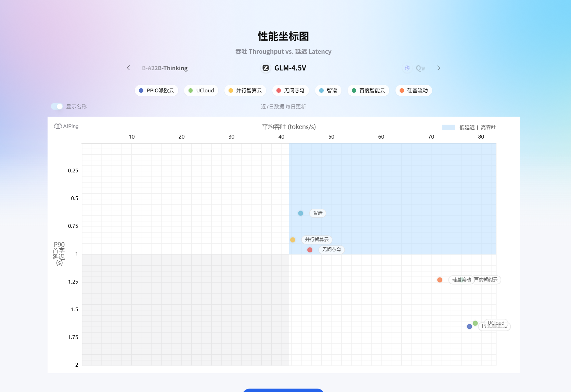This screenshot has height=392, width=571.
Task: Toggle 硅基流动 legend filter
Action: click(x=414, y=90)
